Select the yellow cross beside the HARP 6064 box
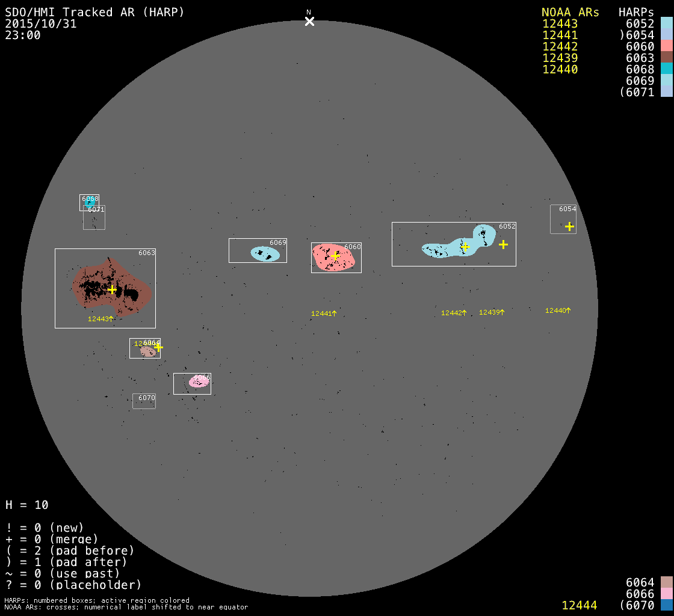Viewport: 674px width, 616px height. point(158,347)
